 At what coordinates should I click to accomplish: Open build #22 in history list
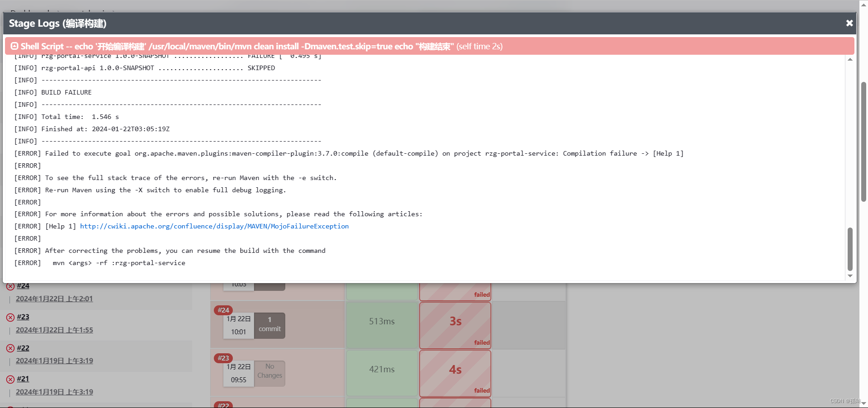click(x=23, y=348)
